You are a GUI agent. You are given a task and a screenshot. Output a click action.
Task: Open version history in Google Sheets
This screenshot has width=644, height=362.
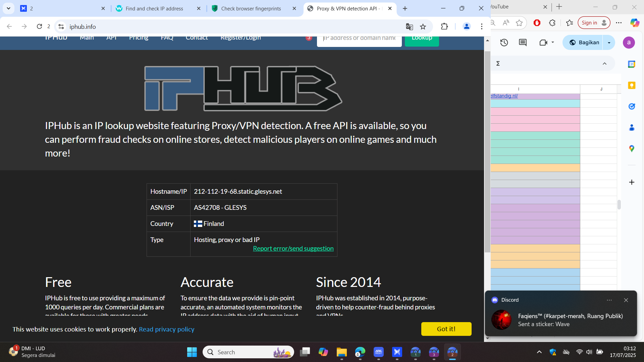[504, 43]
